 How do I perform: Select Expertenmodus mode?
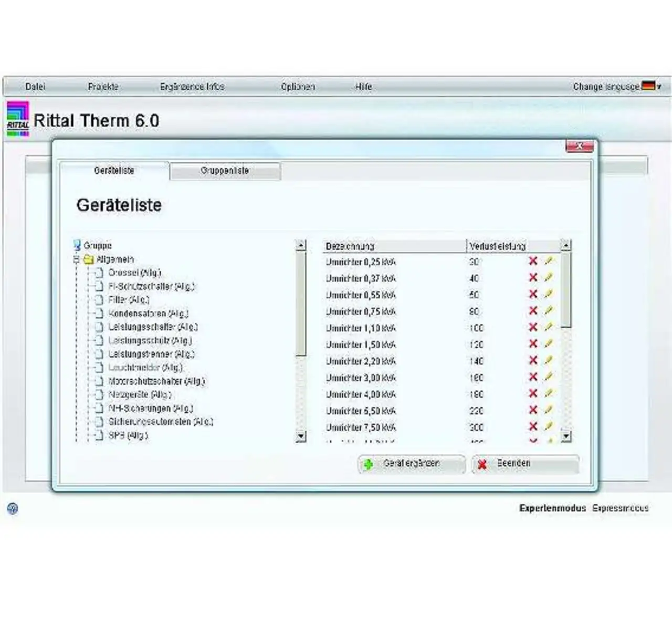point(552,508)
